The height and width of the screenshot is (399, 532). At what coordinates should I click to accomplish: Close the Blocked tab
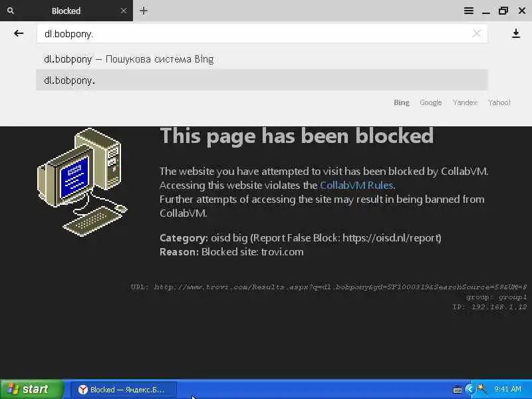124,11
